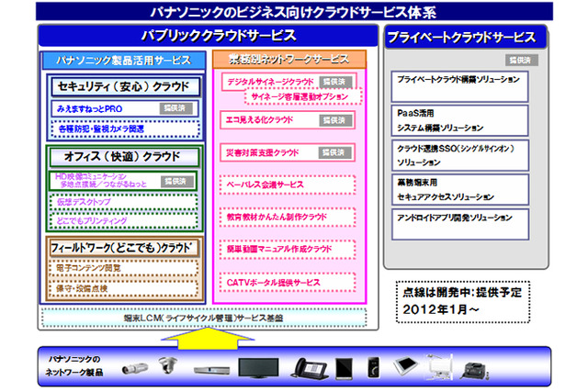Click 提供済 badge in the private cloud panel
The width and height of the screenshot is (588, 391).
[521, 60]
